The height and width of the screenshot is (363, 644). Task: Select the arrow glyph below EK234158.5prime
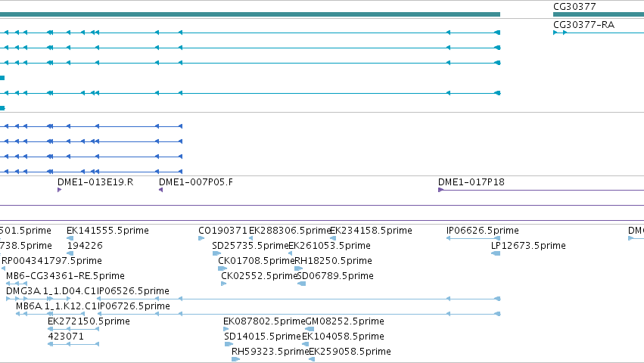[333, 238]
